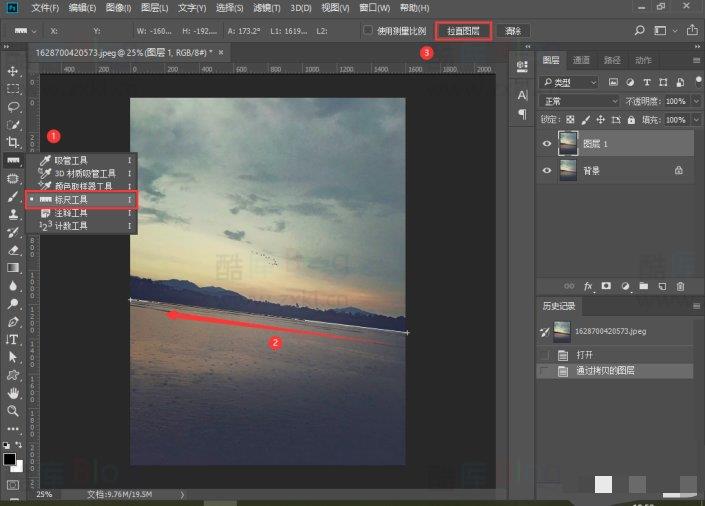Select the Horizontal Type tool
Image resolution: width=705 pixels, height=506 pixels.
14,339
